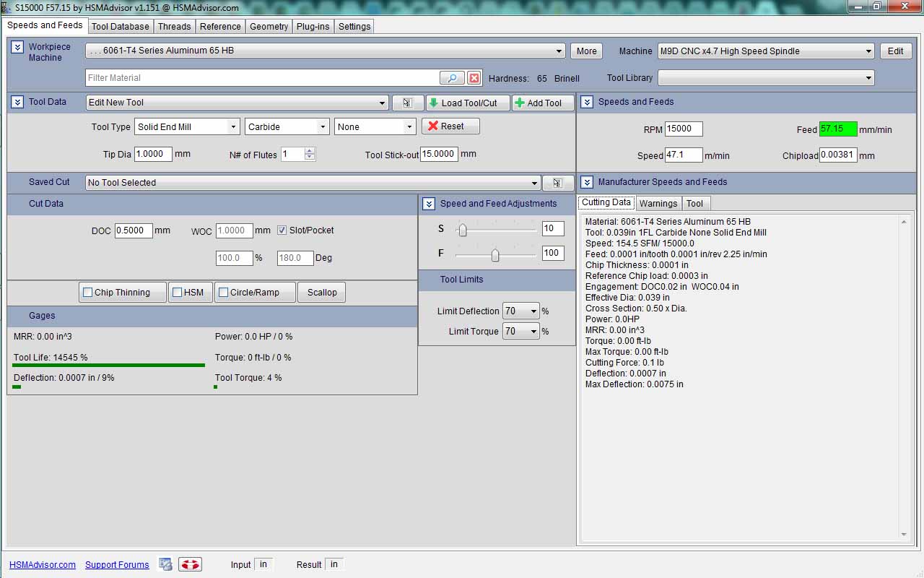Open the calculator icon next to Support Forums

166,564
